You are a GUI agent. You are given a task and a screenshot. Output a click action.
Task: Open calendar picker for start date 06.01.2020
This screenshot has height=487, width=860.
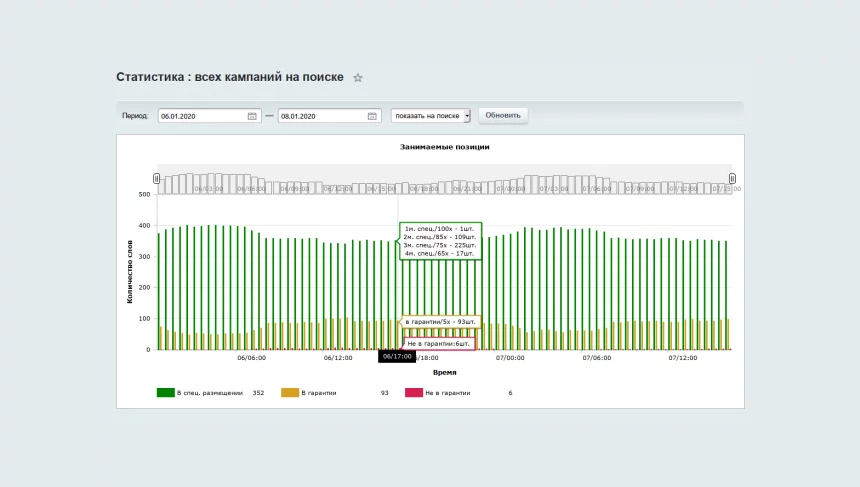(252, 116)
